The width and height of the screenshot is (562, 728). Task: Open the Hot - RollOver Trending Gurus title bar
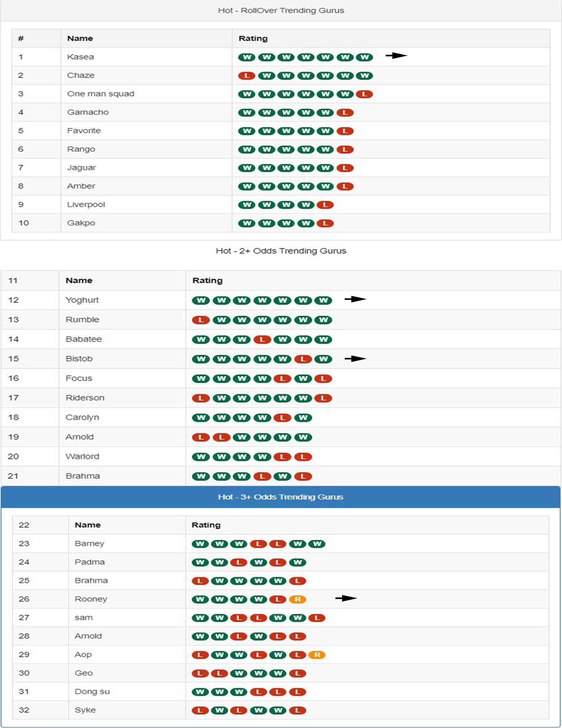[281, 10]
